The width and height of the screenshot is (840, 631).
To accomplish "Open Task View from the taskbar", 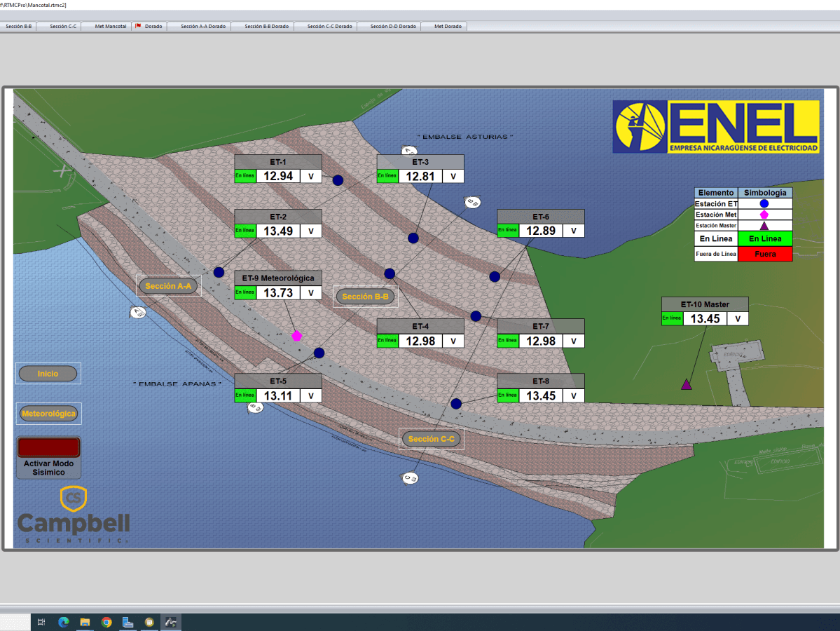I will [41, 622].
